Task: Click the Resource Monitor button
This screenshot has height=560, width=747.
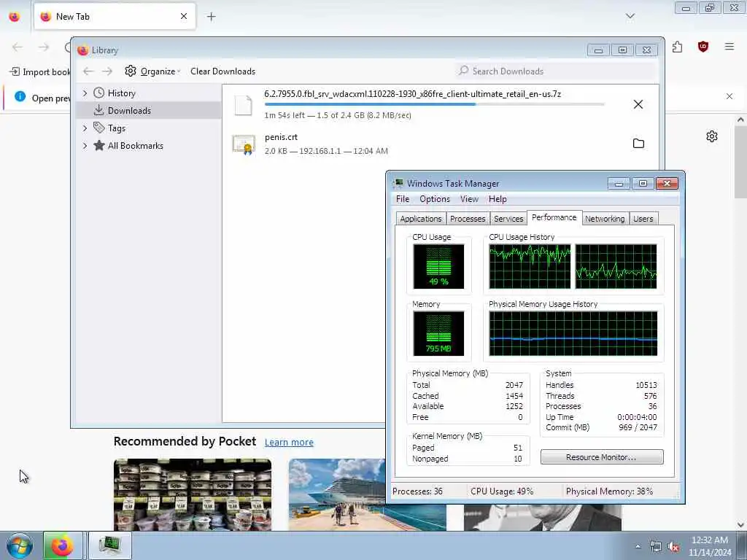Action: [602, 457]
